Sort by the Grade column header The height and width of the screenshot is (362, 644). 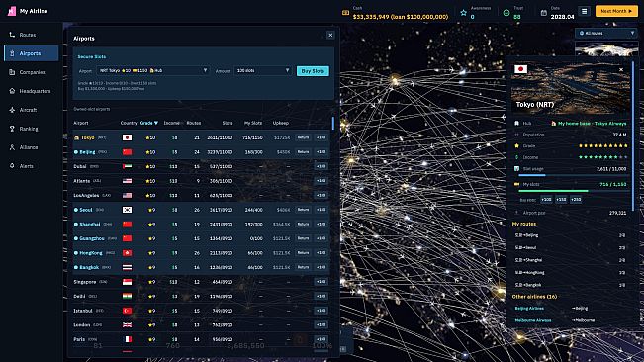tap(148, 123)
